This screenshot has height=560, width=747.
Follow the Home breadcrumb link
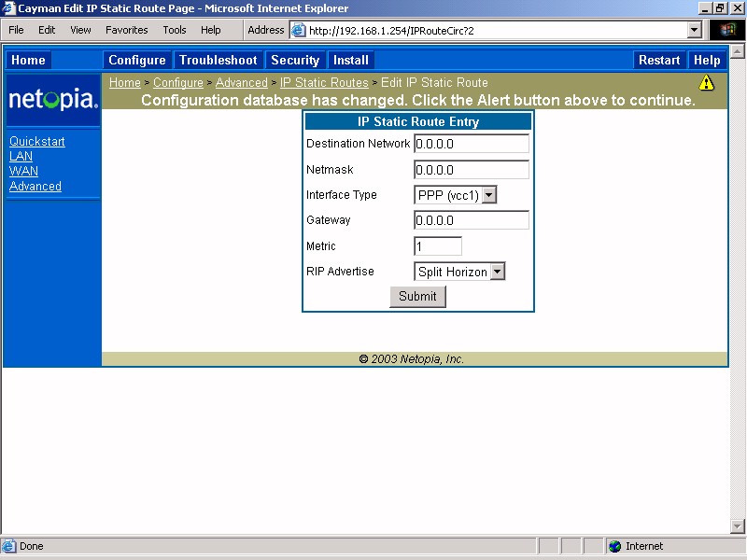[x=125, y=82]
